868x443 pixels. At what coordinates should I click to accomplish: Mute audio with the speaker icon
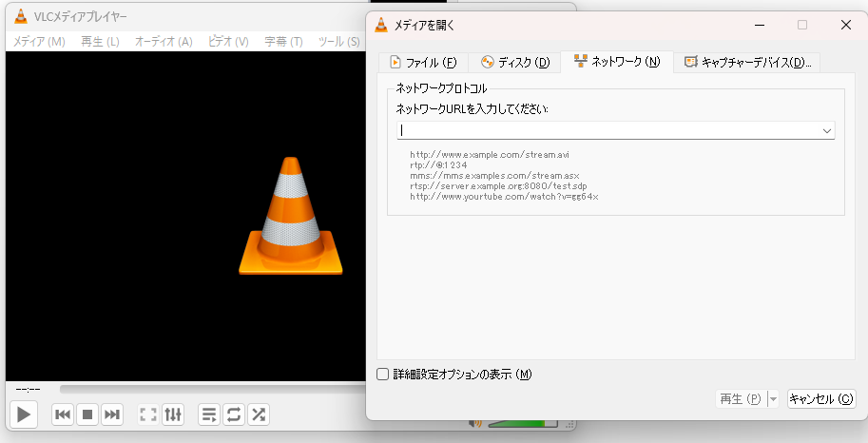[475, 424]
